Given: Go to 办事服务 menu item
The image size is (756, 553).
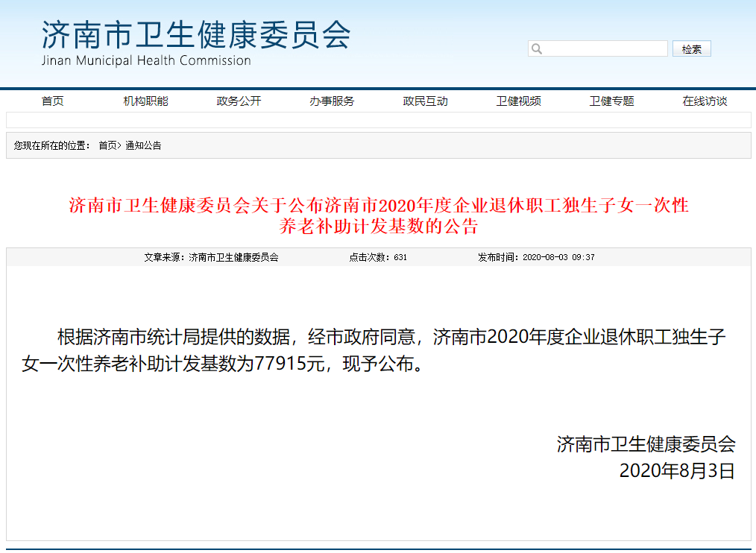Looking at the screenshot, I should click(332, 101).
